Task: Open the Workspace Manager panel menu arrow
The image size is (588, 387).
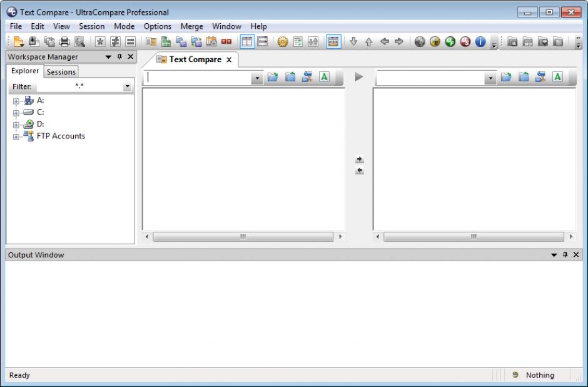Action: pos(108,57)
